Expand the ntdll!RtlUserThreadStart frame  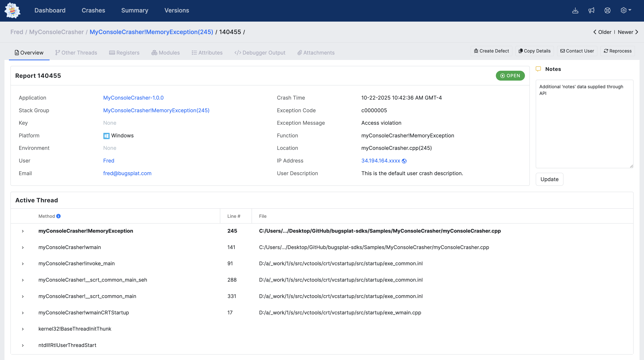pyautogui.click(x=23, y=345)
